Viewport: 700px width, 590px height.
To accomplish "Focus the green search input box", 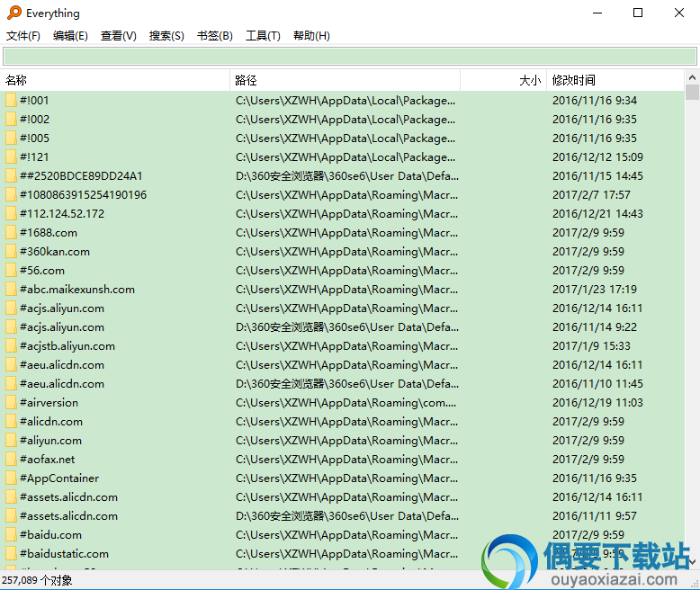I will [350, 57].
